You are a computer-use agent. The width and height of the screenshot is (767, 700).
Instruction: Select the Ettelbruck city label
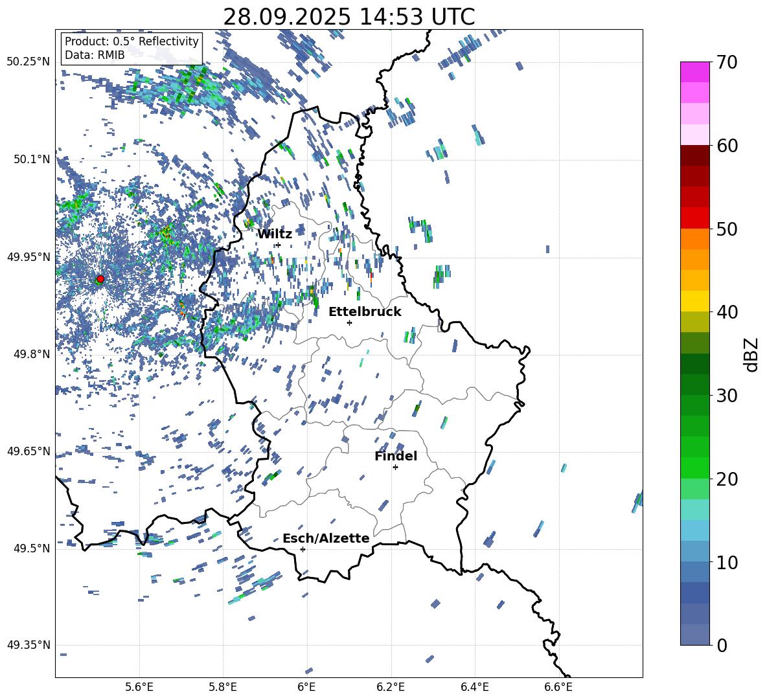(364, 311)
